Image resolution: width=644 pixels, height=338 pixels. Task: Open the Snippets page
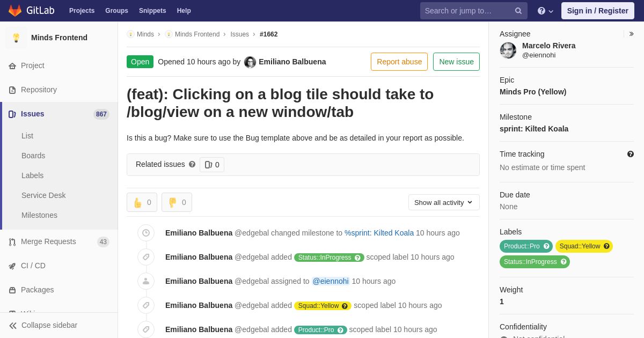tap(152, 11)
